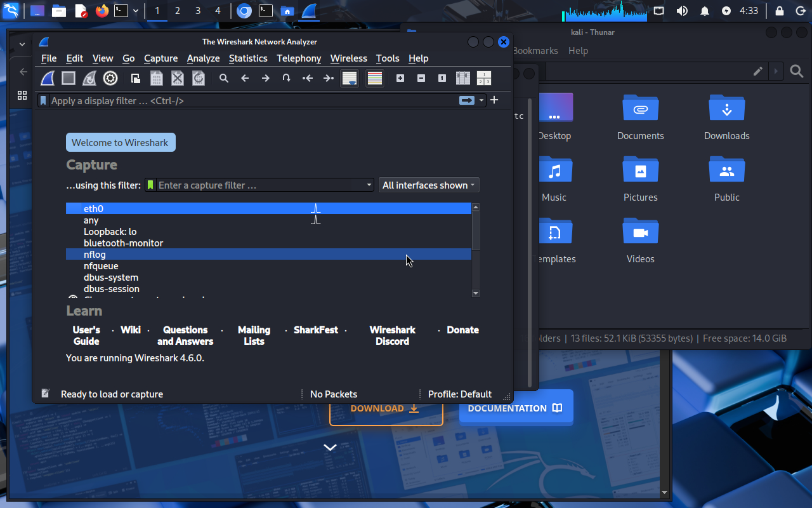Screen dimensions: 812x508
Task: Click the go to specified packet icon
Action: (287, 78)
